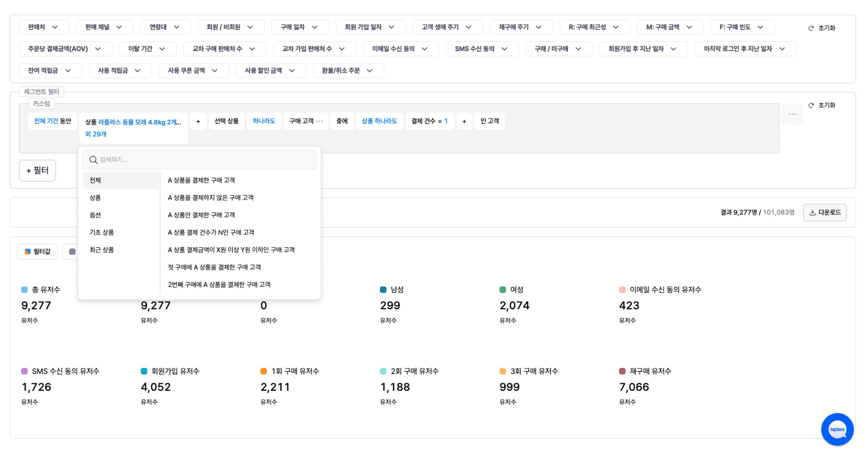Image resolution: width=868 pixels, height=456 pixels.
Task: Click the green 여성 color swatch
Action: pos(502,289)
